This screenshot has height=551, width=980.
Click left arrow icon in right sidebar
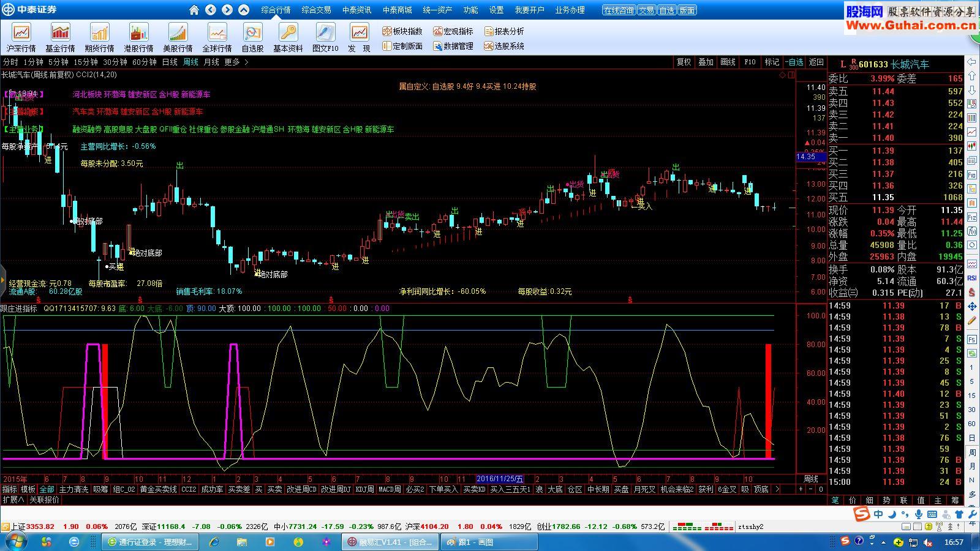click(972, 62)
